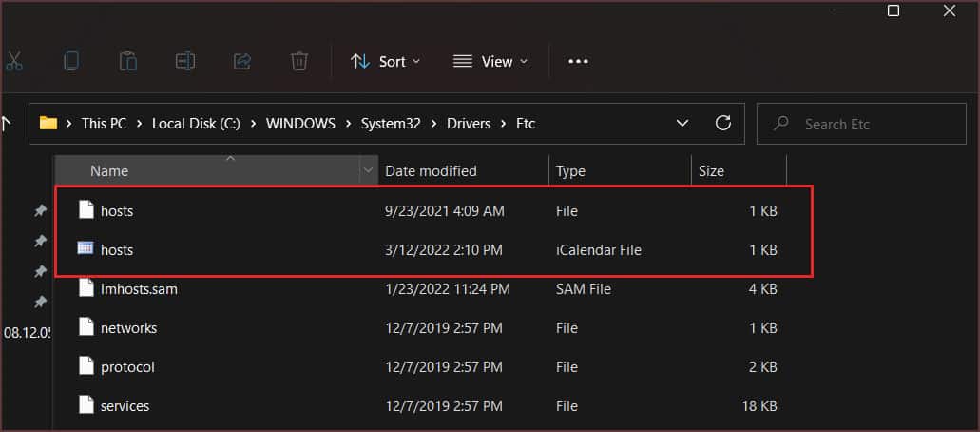Expand chevron after System32 breadcrumb
This screenshot has height=432, width=980.
tap(433, 124)
